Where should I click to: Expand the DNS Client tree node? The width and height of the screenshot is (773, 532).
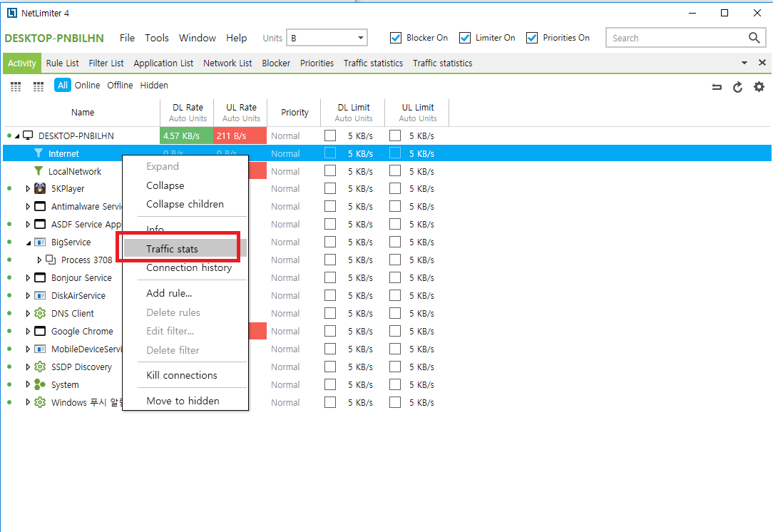(x=28, y=313)
